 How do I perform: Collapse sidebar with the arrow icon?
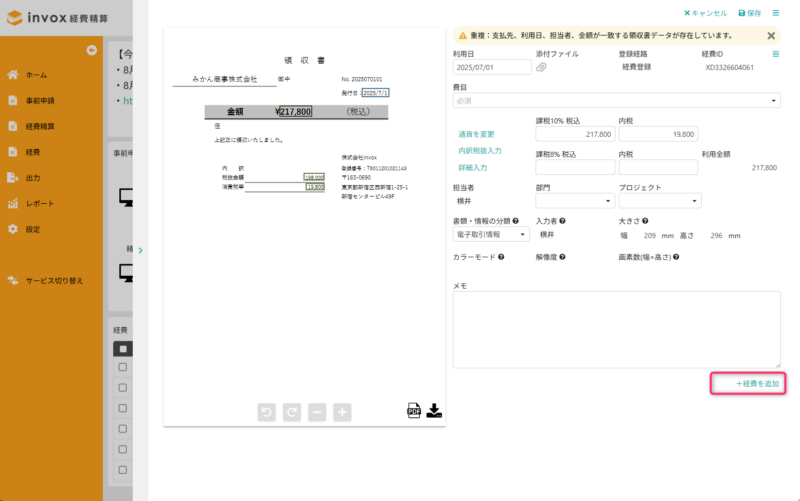pos(92,50)
